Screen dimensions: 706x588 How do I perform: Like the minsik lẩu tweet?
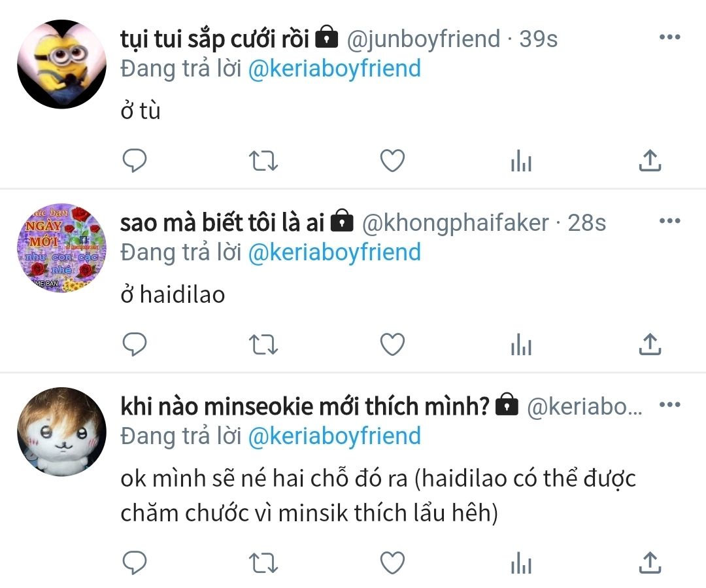pos(393,562)
